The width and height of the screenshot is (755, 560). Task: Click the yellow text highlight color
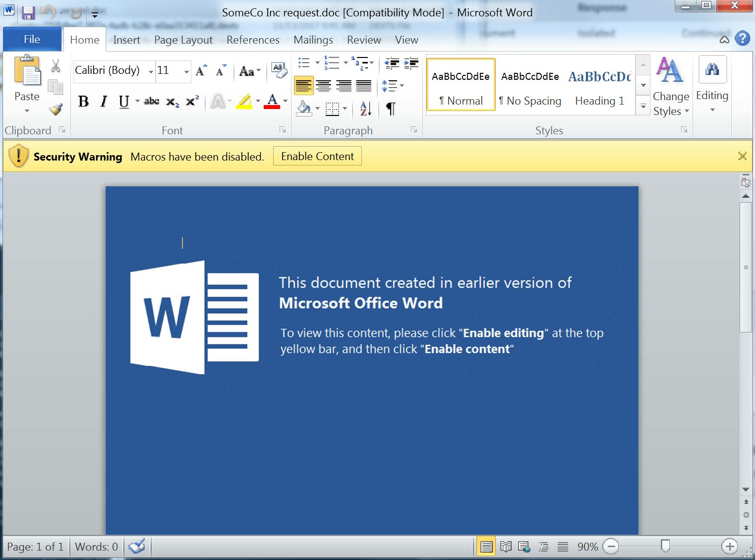pos(244,102)
